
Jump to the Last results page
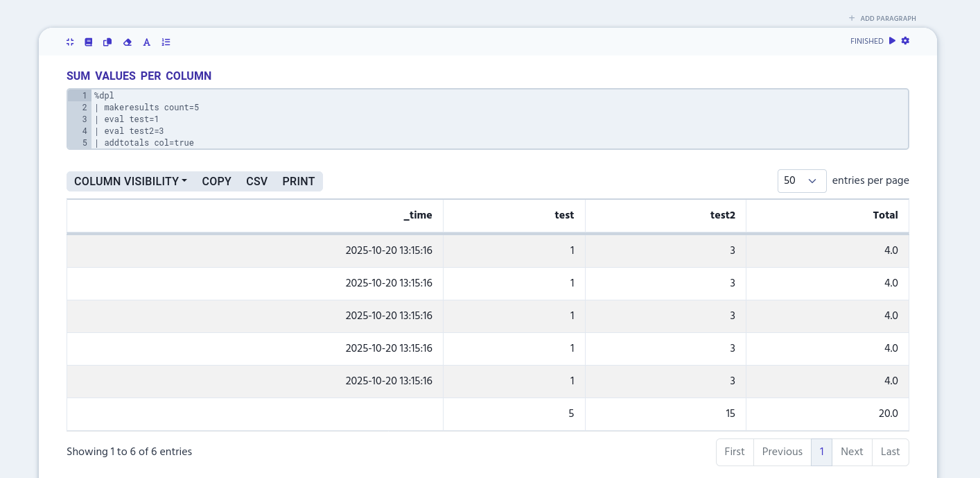click(890, 452)
